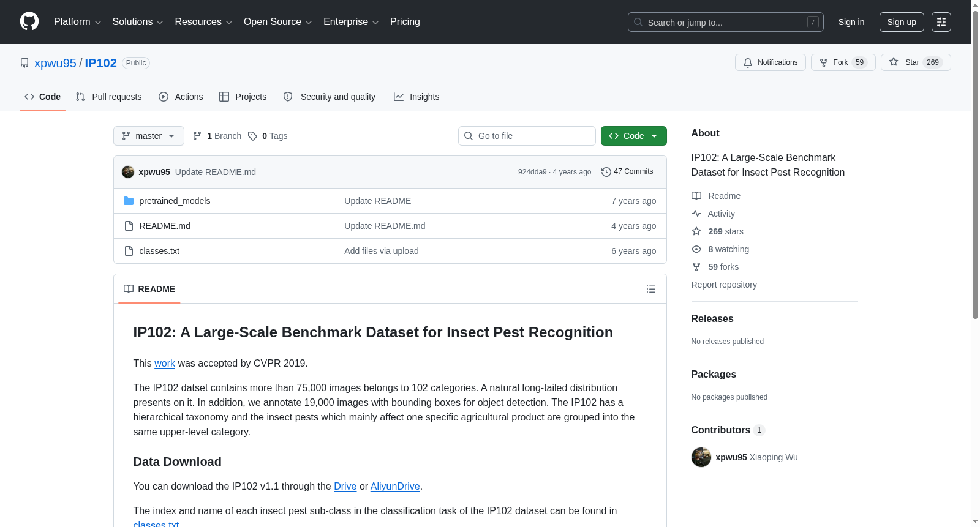This screenshot has width=980, height=527.
Task: Open the Contributors heading link
Action: [728, 430]
